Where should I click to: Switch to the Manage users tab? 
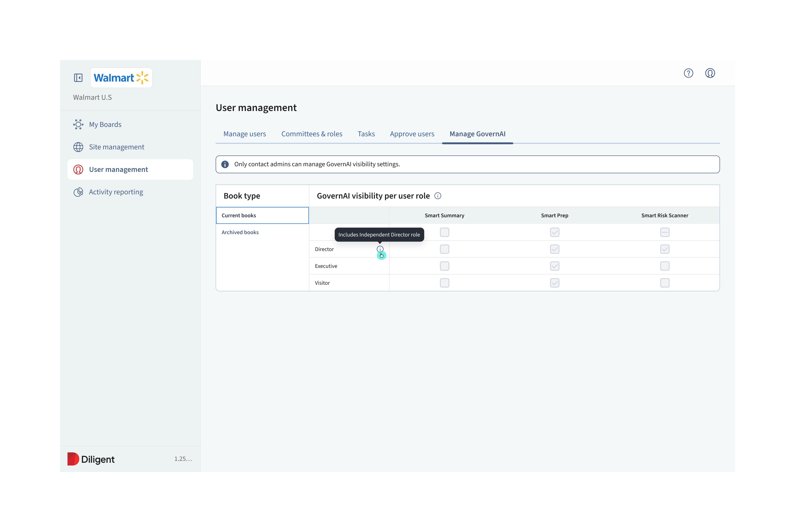click(x=244, y=134)
